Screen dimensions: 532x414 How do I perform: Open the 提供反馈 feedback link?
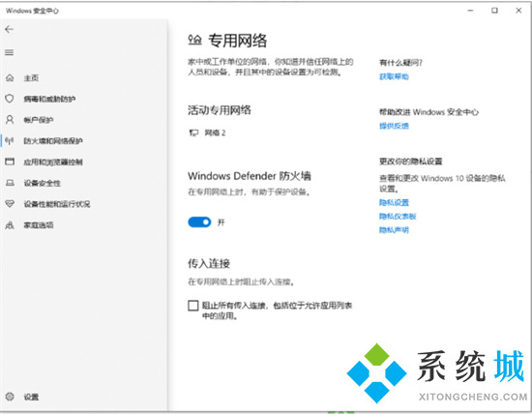394,126
